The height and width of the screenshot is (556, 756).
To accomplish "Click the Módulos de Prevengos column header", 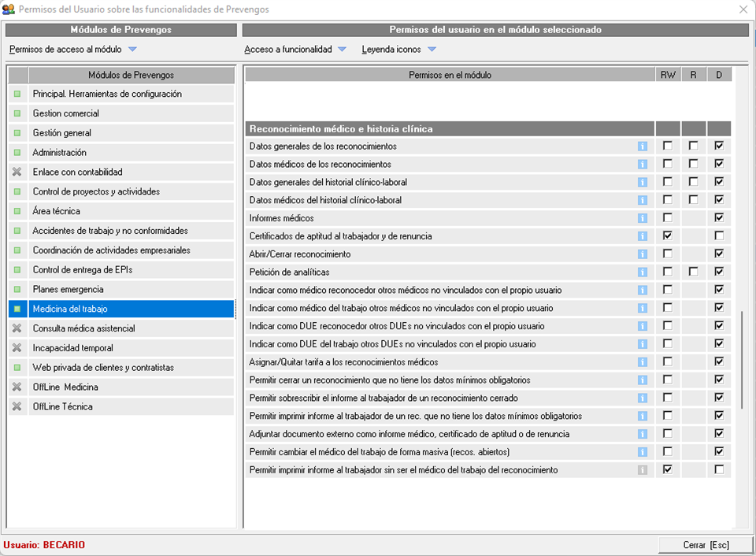I will pos(131,75).
